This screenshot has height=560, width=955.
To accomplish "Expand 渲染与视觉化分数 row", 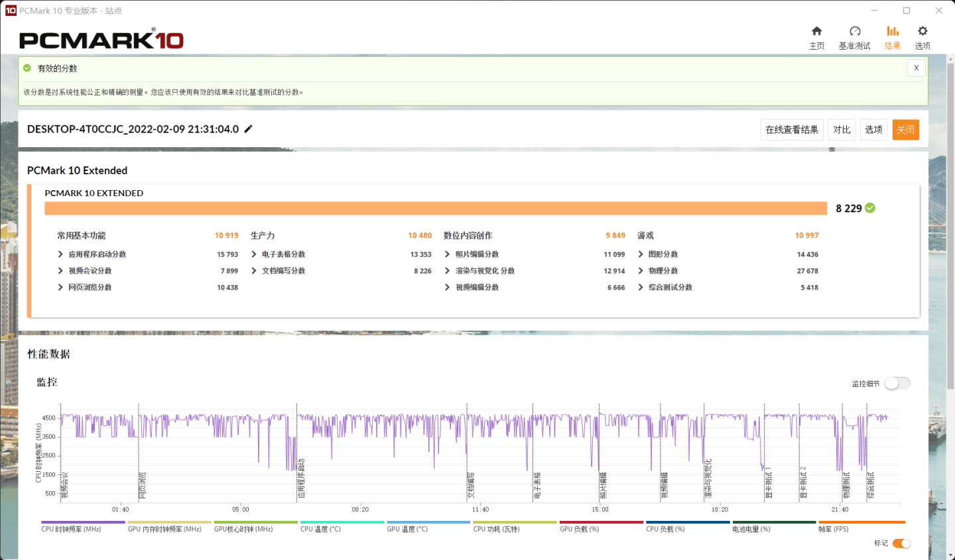I will pyautogui.click(x=479, y=271).
